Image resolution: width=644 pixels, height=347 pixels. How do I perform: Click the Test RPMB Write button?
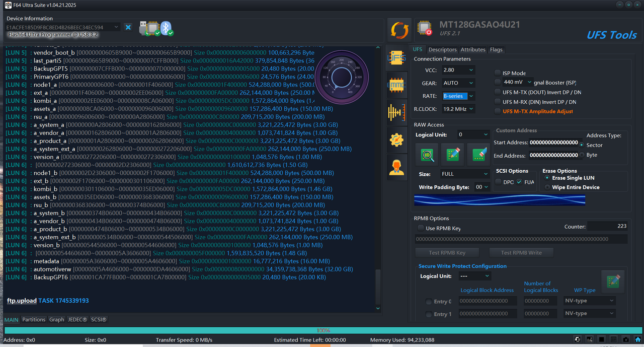coord(521,252)
